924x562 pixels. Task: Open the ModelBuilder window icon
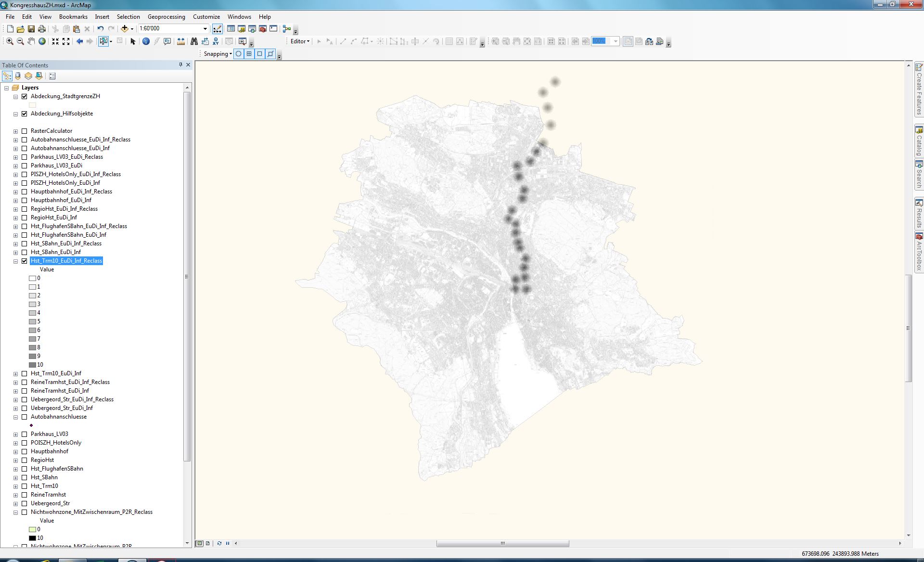pos(287,29)
